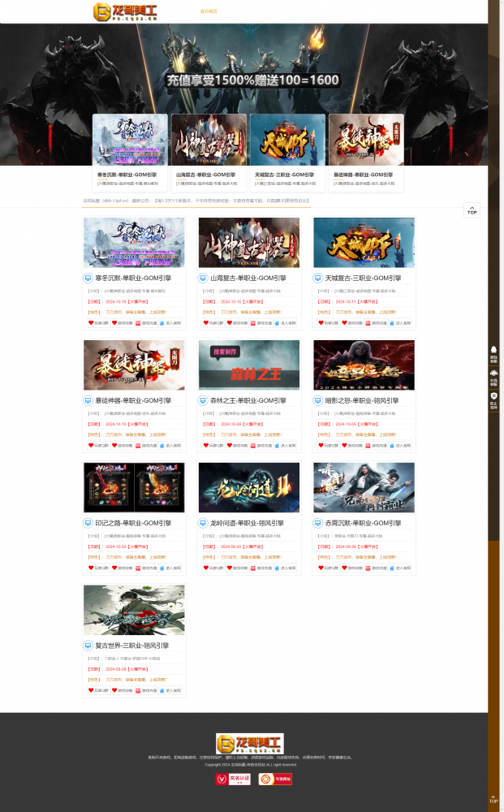
Task: Open the 山海复古 featured thumbnail in banner
Action: 209,140
